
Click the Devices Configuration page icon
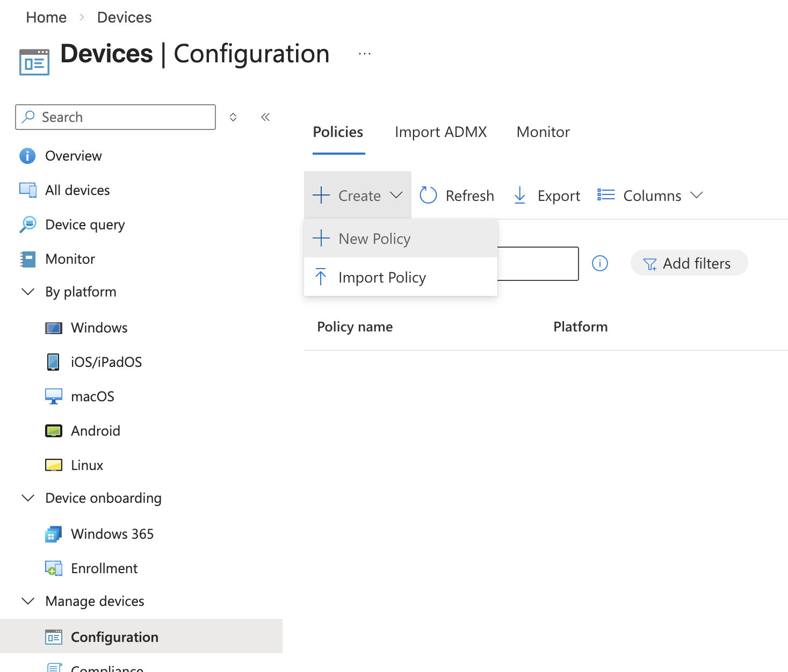click(33, 61)
